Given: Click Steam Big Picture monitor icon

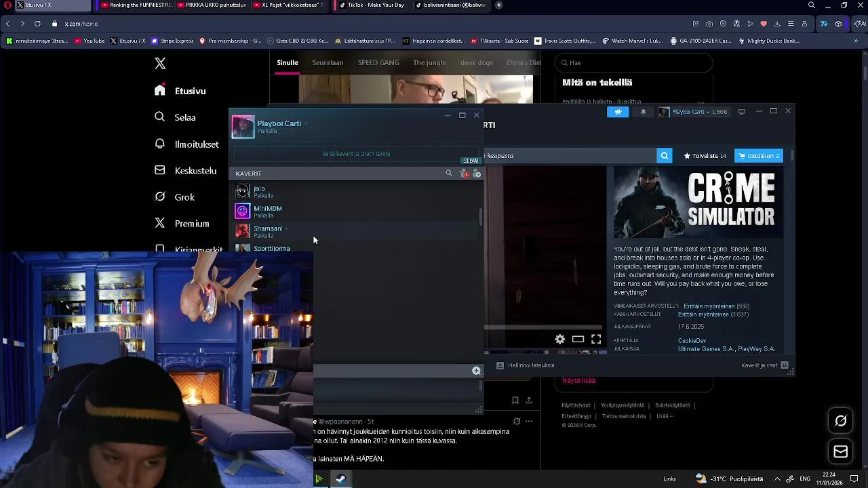Looking at the screenshot, I should coord(741,112).
